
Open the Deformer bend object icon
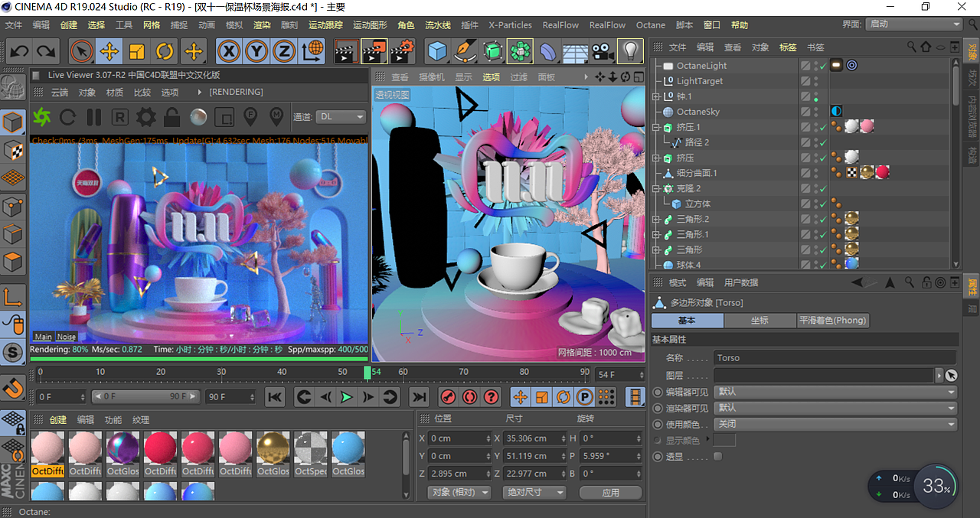547,52
